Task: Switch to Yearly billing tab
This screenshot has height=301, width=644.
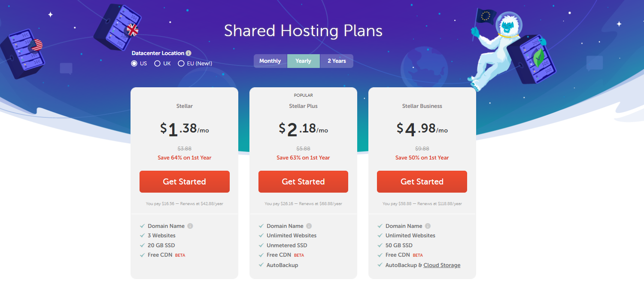Action: pyautogui.click(x=303, y=61)
